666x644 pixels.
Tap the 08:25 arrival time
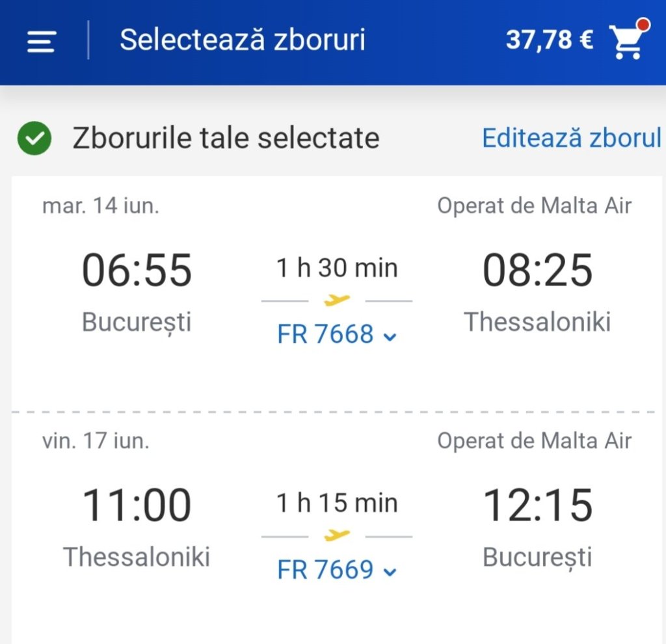537,271
